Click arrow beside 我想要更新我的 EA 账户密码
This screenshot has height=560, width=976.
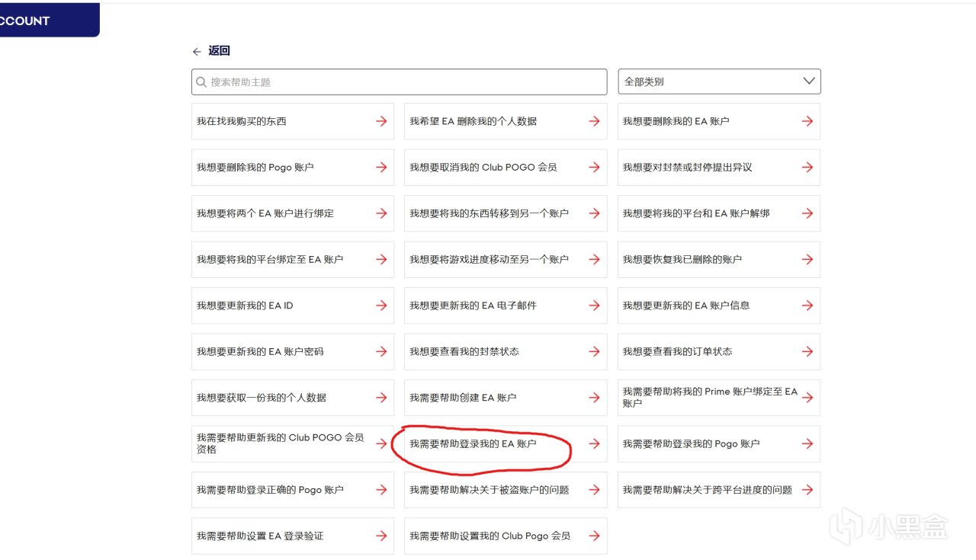(x=381, y=352)
